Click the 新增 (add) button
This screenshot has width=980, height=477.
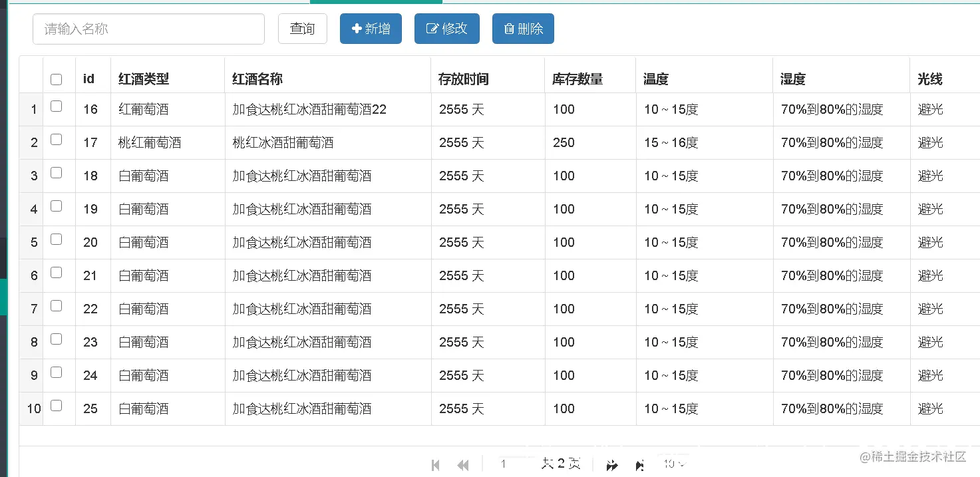coord(371,29)
